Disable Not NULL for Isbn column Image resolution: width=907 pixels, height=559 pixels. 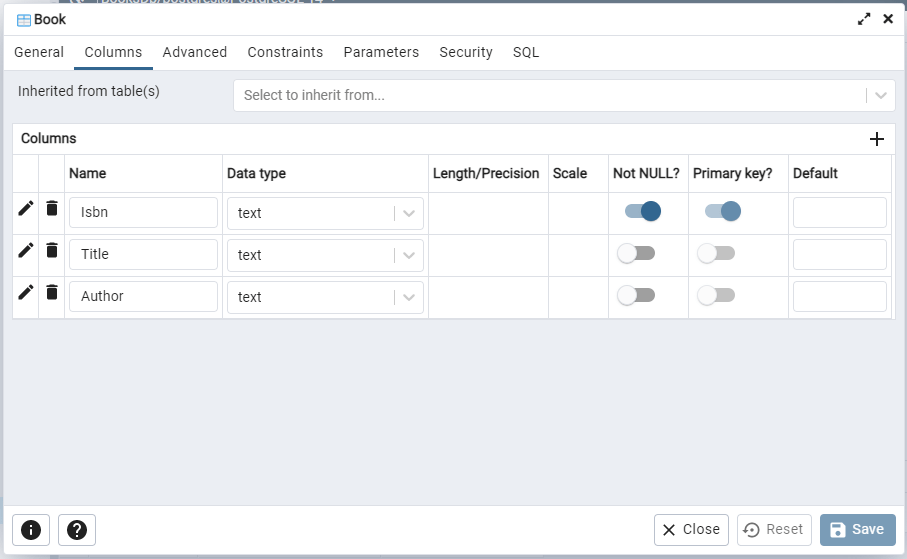(x=642, y=211)
